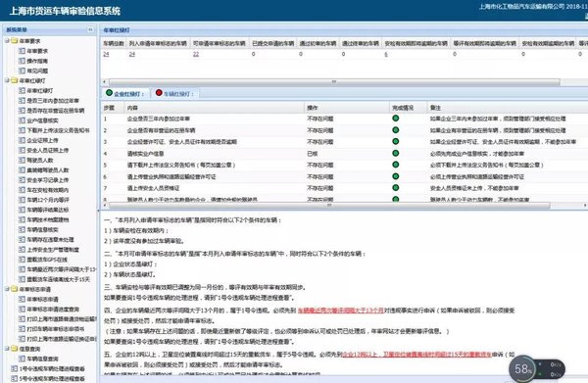Image resolution: width=588 pixels, height=383 pixels.
Task: Open 常见问题 in the sidebar tree
Action: click(x=37, y=71)
